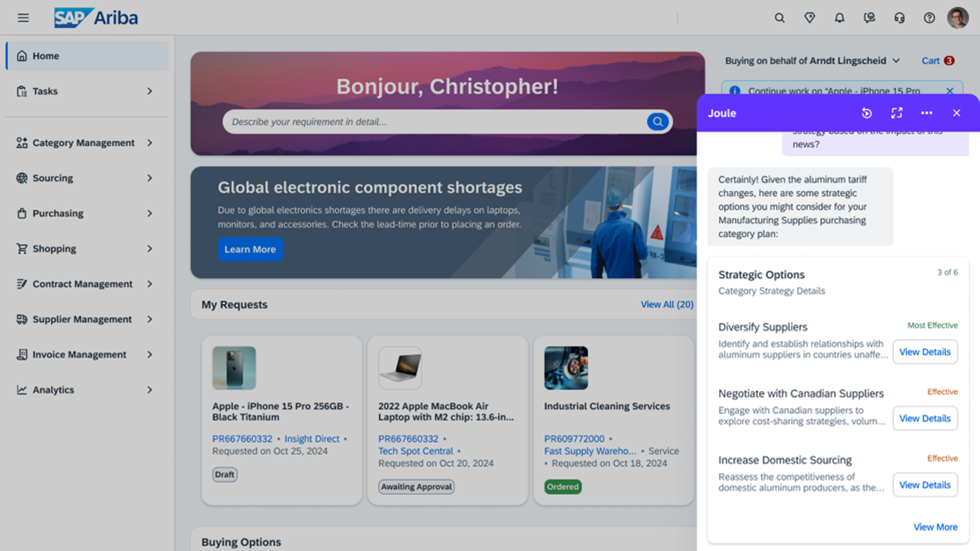
Task: Open search from the top header
Action: click(x=780, y=18)
